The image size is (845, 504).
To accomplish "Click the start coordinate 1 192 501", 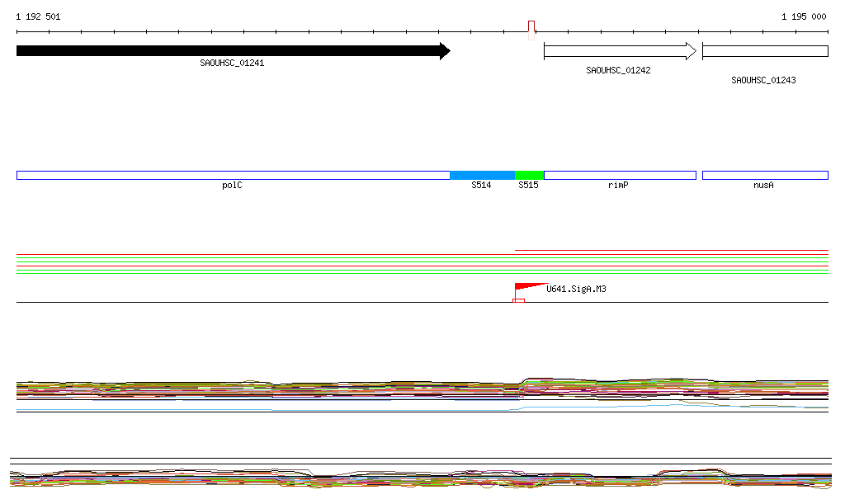I will (x=38, y=16).
